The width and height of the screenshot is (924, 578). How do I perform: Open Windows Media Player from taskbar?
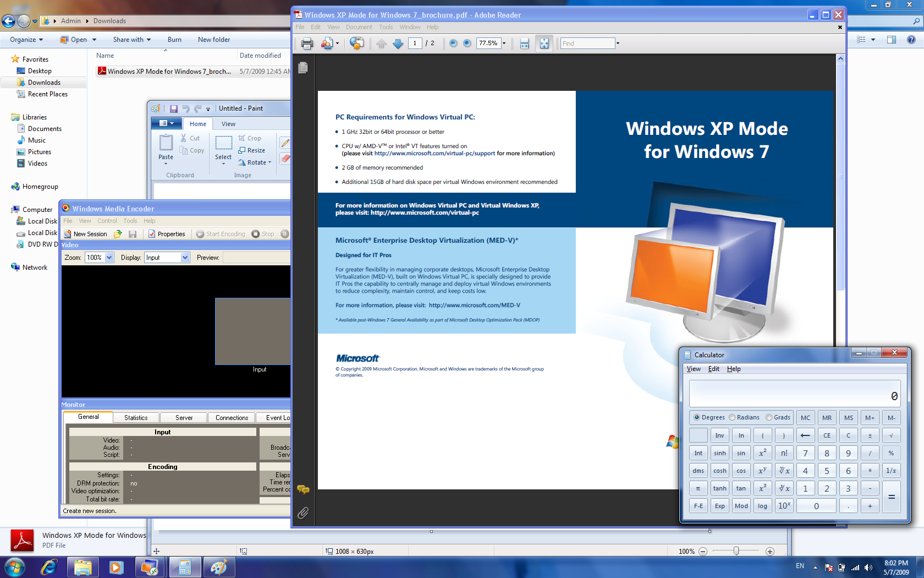(116, 567)
